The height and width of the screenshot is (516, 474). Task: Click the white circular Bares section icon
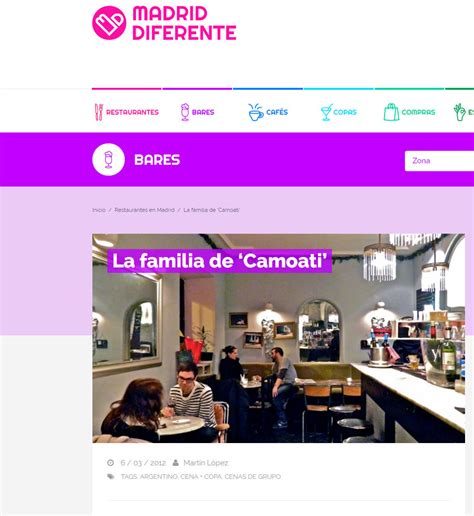(108, 159)
